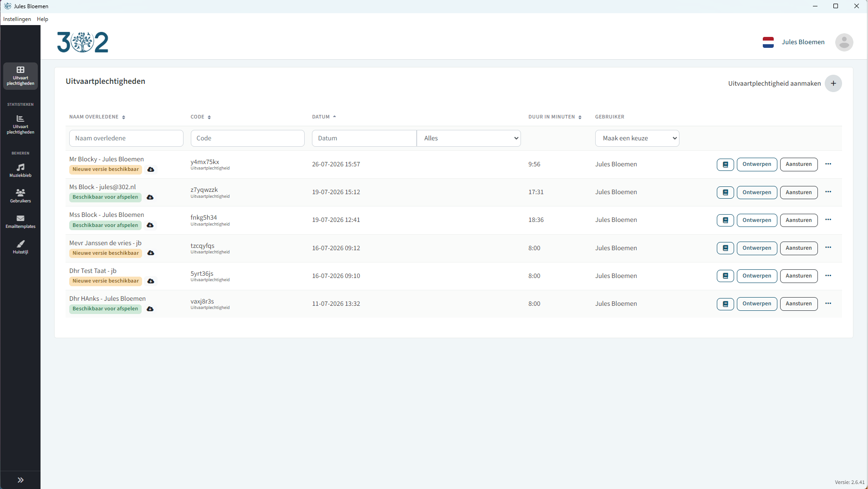Sort by Naam Overledene column

coord(97,117)
